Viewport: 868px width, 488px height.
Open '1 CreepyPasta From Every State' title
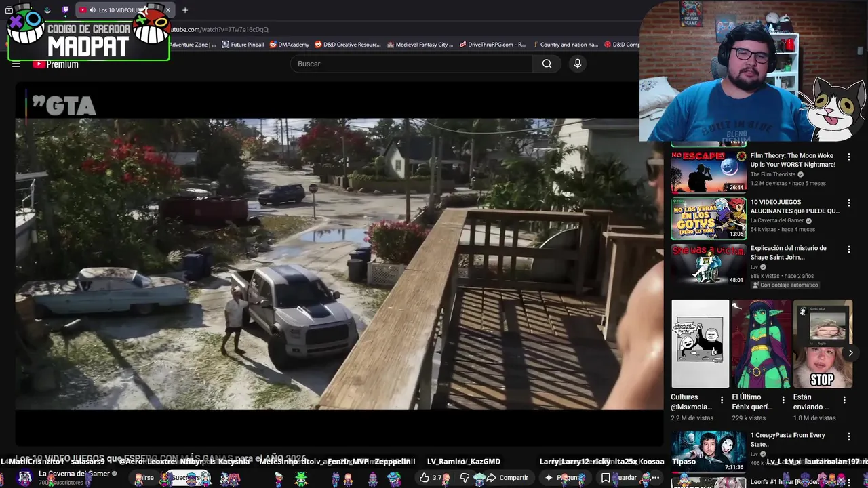tap(787, 439)
